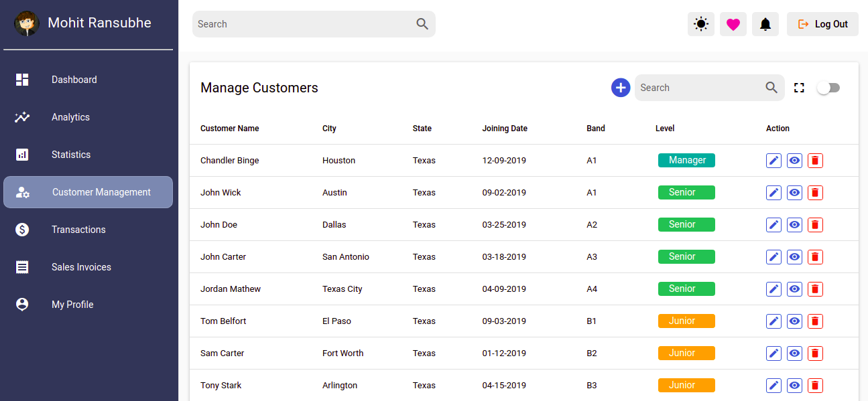Open the Dashboard sidebar menu item
Image resolution: width=868 pixels, height=401 pixels.
(x=74, y=80)
